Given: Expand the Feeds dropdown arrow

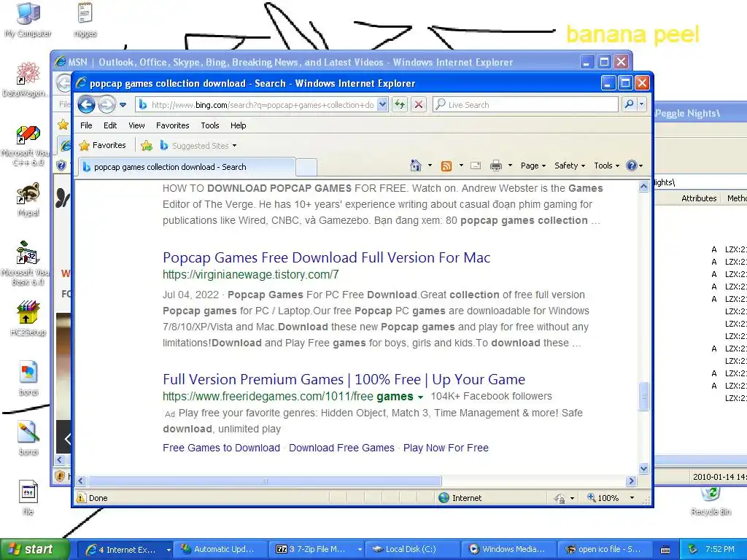Looking at the screenshot, I should pos(461,166).
